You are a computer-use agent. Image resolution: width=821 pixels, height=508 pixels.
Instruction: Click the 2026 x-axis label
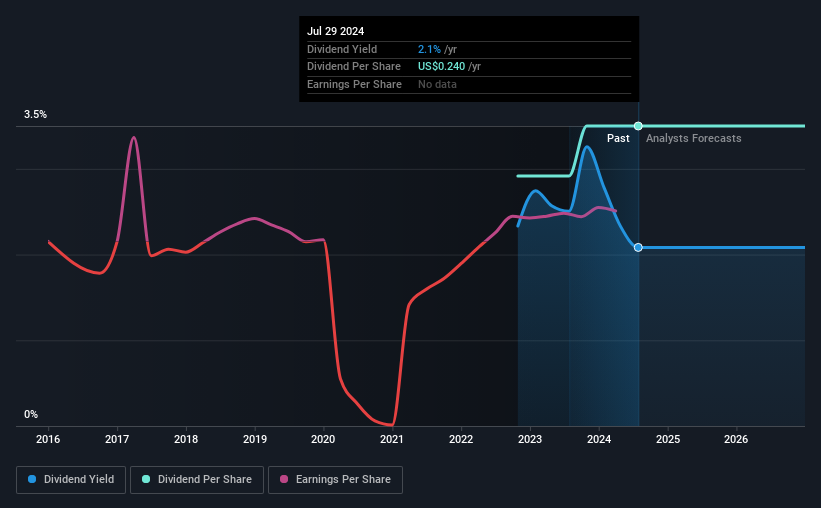pyautogui.click(x=736, y=439)
